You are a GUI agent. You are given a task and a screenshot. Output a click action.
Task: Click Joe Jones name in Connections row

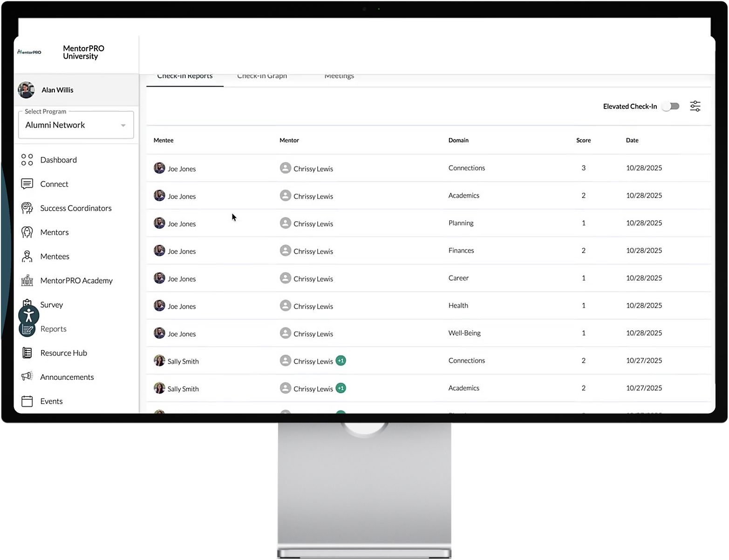pos(182,169)
